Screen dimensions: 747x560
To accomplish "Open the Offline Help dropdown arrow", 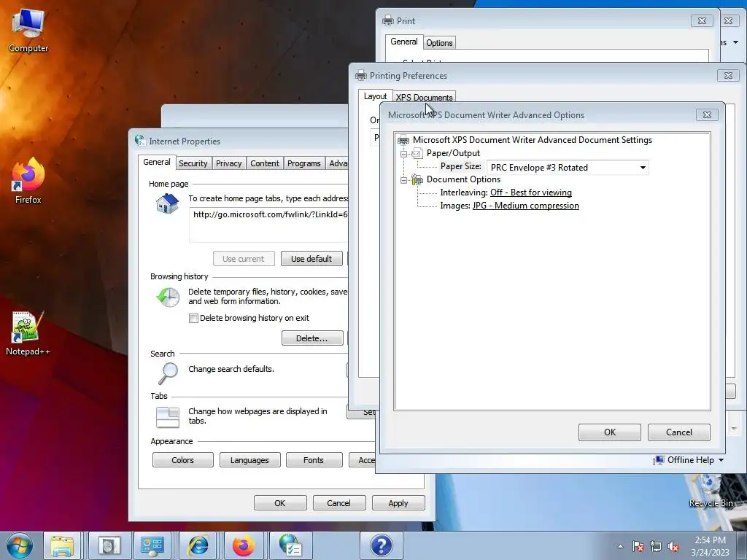I will click(x=721, y=460).
